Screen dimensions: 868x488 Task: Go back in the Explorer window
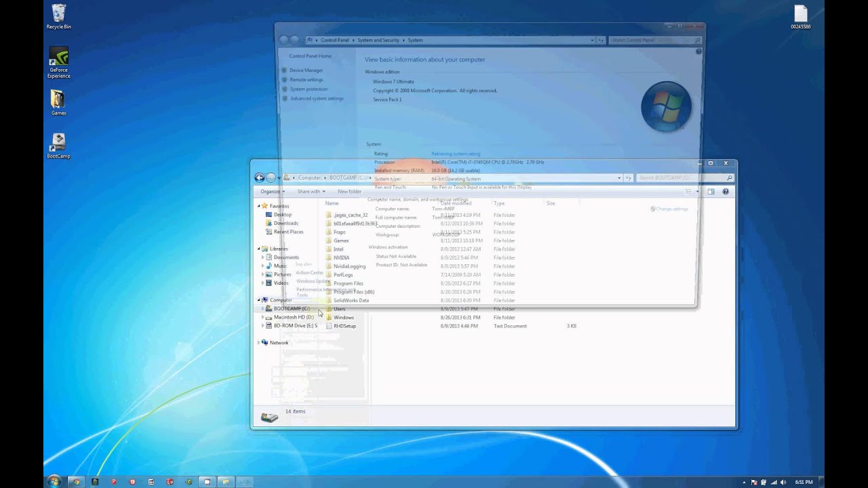[259, 178]
